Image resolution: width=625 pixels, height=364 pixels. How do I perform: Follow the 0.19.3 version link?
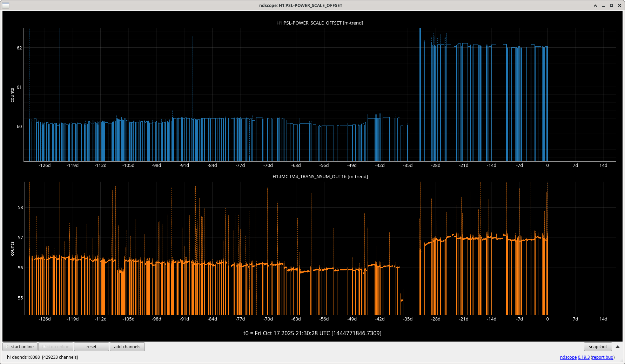[584, 357]
